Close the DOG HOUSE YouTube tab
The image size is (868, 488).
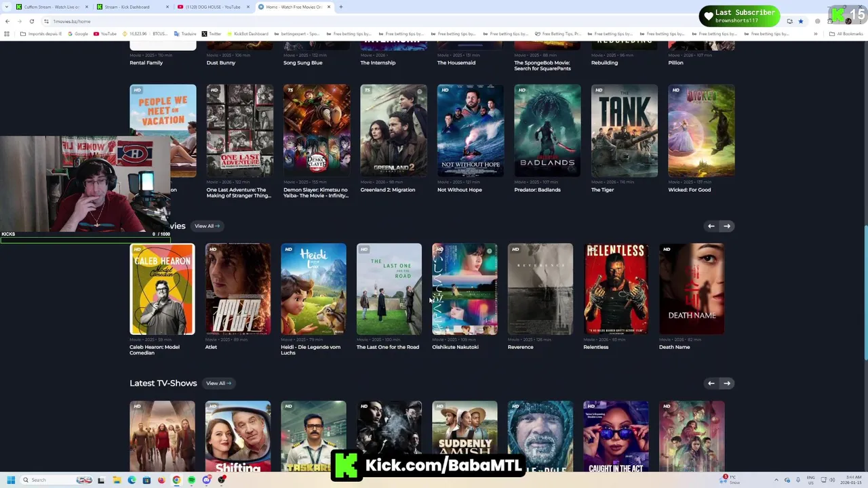click(248, 7)
